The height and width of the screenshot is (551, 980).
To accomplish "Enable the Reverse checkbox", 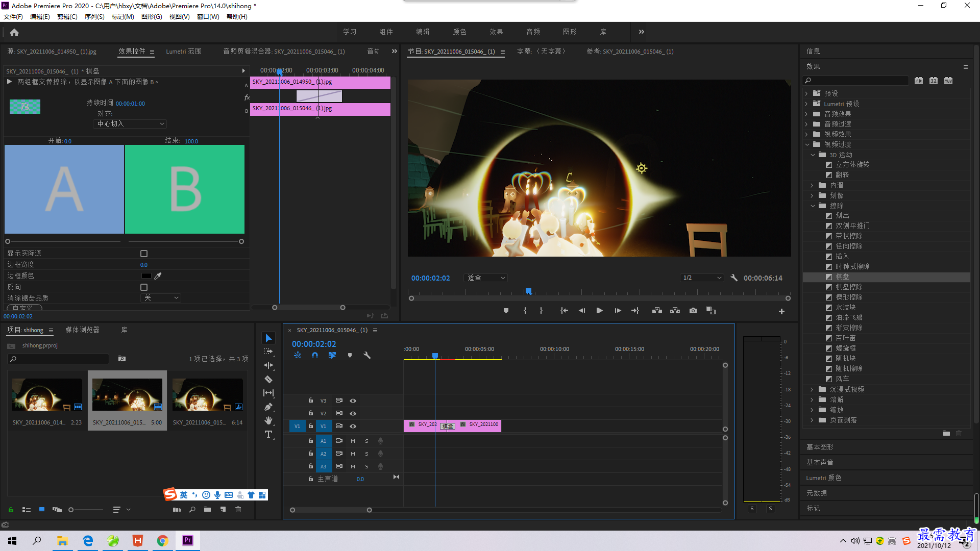I will point(144,287).
